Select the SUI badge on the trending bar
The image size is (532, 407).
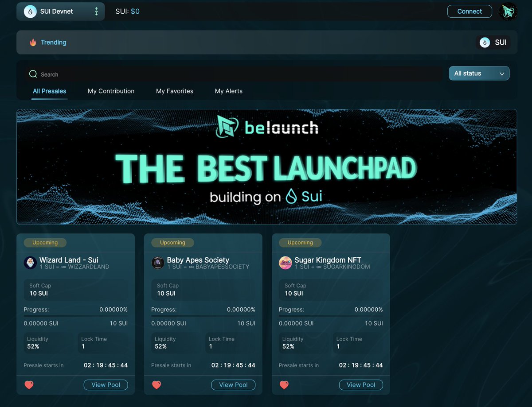tap(493, 42)
